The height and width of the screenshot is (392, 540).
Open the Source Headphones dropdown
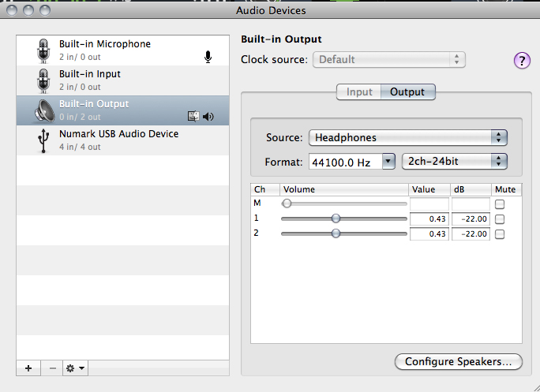(407, 137)
